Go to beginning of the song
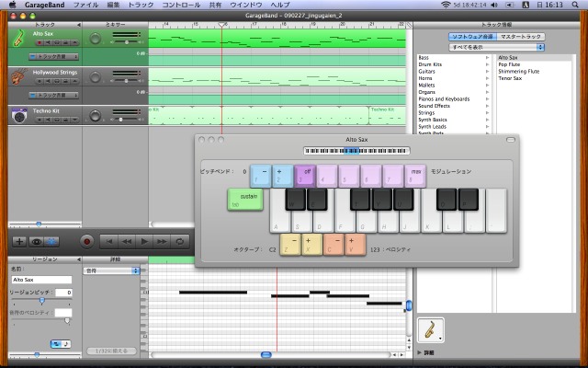The height and width of the screenshot is (368, 588). [x=108, y=241]
